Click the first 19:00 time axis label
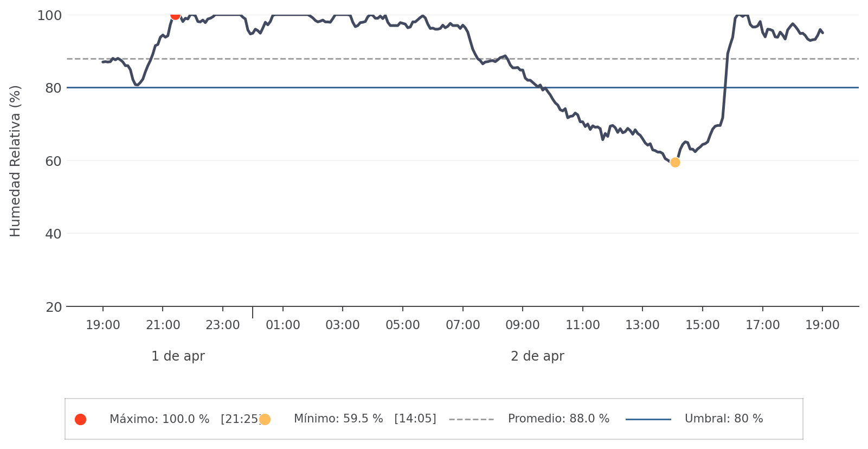Screen dimensions: 868x449 [103, 325]
